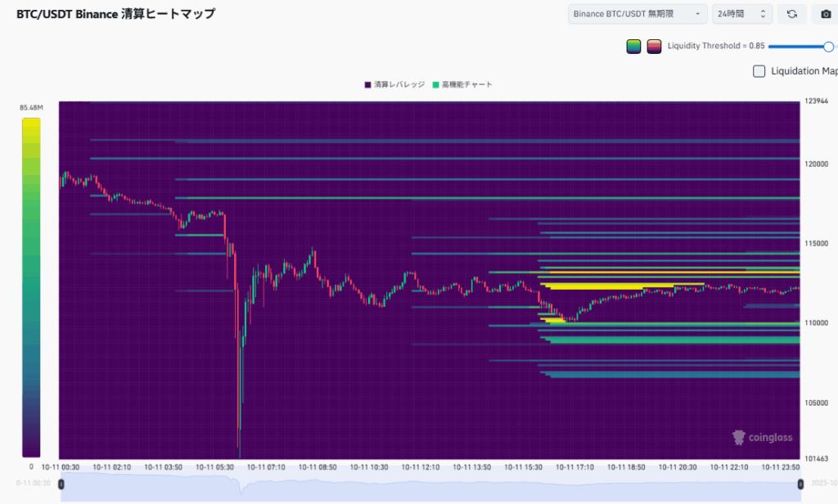Open the Binance BTC/USDT 無期限 pair dropdown
The width and height of the screenshot is (838, 504).
click(x=638, y=14)
